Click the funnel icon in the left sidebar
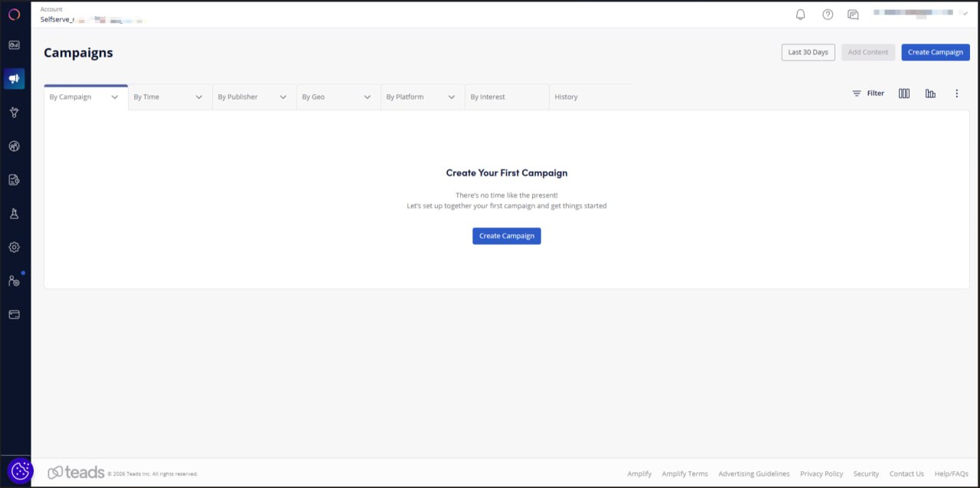The height and width of the screenshot is (488, 980). [14, 112]
